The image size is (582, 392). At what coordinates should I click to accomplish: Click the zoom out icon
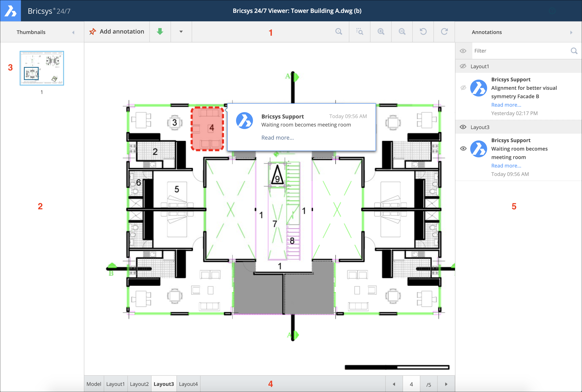pos(402,32)
